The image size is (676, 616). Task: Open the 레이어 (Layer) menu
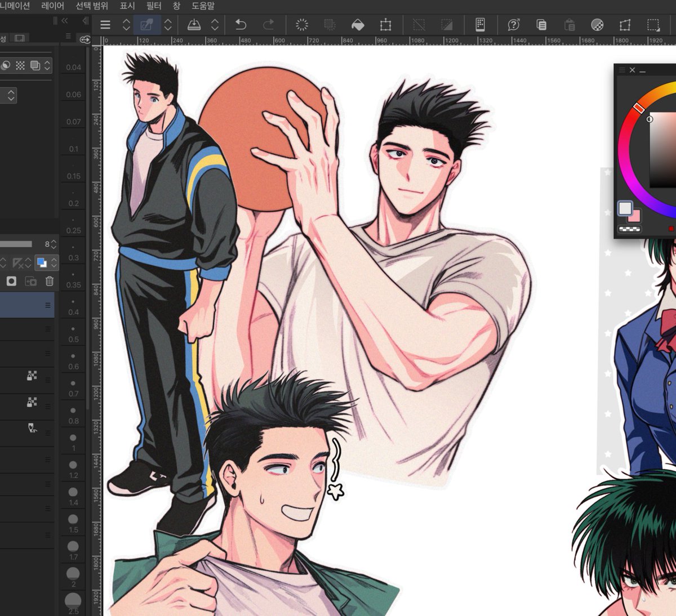(x=53, y=6)
